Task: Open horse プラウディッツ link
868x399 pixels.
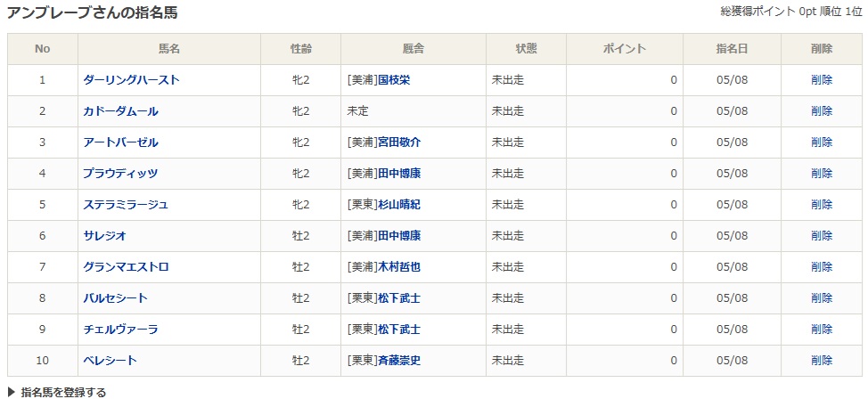Action: click(x=120, y=173)
